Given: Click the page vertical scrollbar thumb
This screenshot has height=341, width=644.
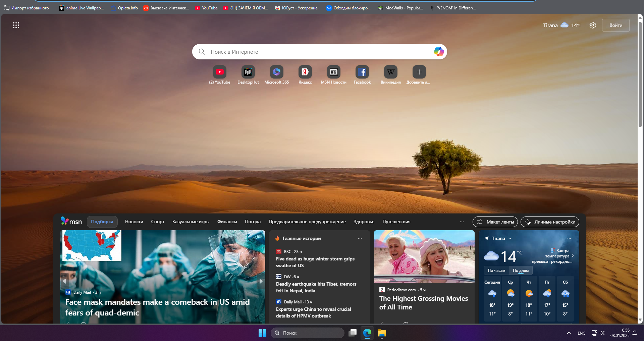Looking at the screenshot, I should tap(640, 74).
